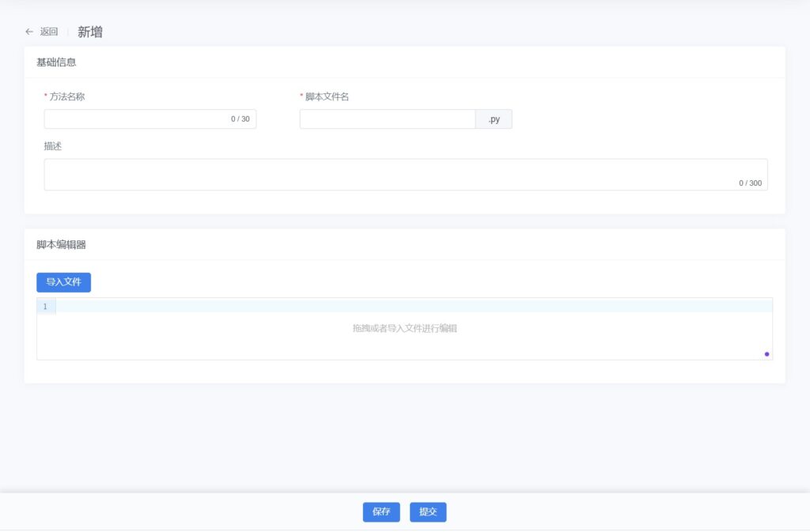Click the purple dot in the editor corner

(766, 354)
